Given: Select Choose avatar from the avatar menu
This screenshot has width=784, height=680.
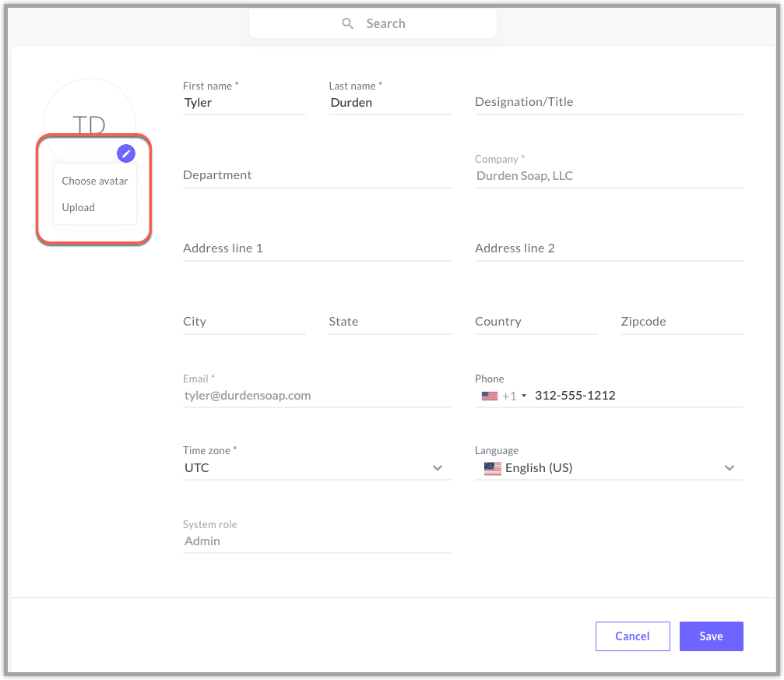Looking at the screenshot, I should point(94,181).
